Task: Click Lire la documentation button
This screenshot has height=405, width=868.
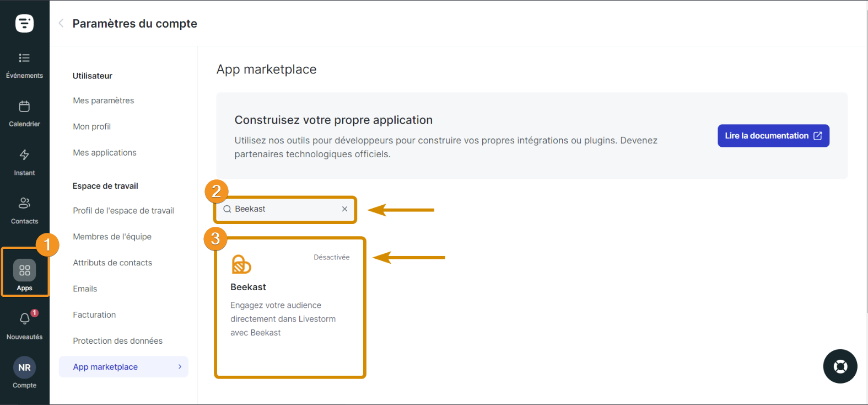Action: click(x=773, y=136)
